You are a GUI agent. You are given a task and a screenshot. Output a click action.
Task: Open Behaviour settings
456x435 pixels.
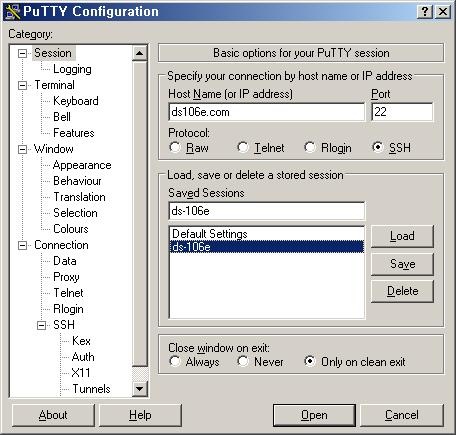[x=77, y=181]
